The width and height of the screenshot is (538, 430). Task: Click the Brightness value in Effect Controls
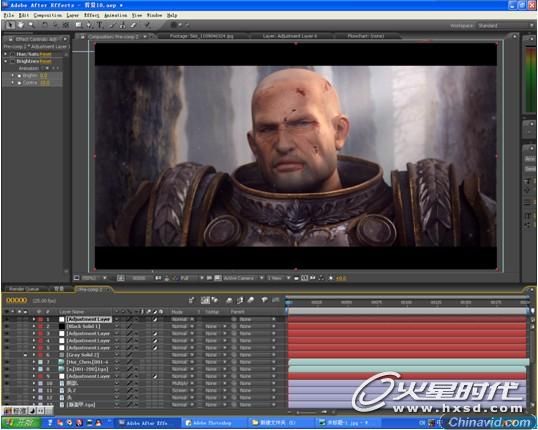click(44, 75)
